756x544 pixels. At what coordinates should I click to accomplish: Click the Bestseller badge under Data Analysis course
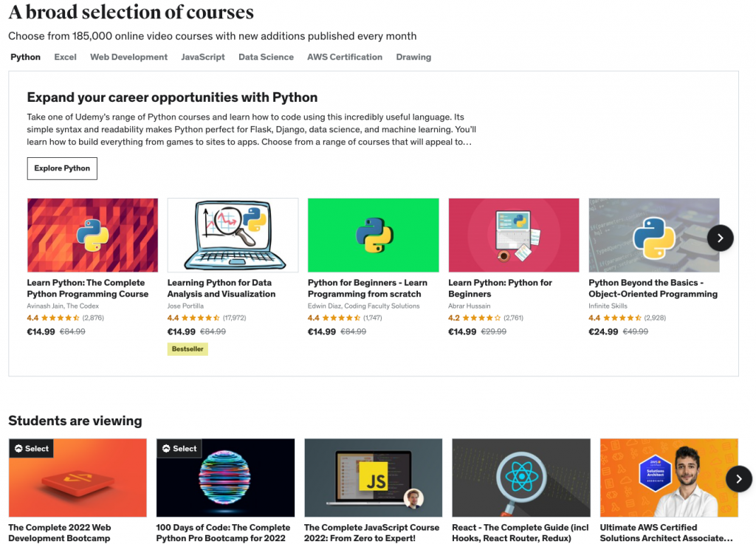pos(188,349)
